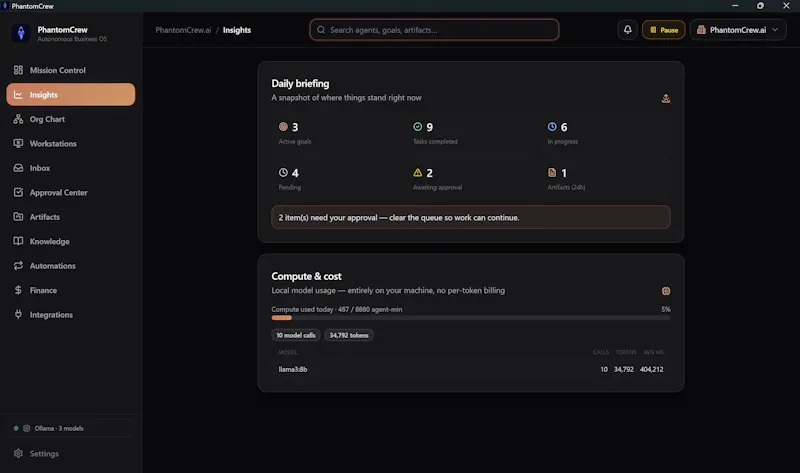Image resolution: width=800 pixels, height=473 pixels.
Task: Click the '34,792 tokens' chip
Action: [349, 335]
